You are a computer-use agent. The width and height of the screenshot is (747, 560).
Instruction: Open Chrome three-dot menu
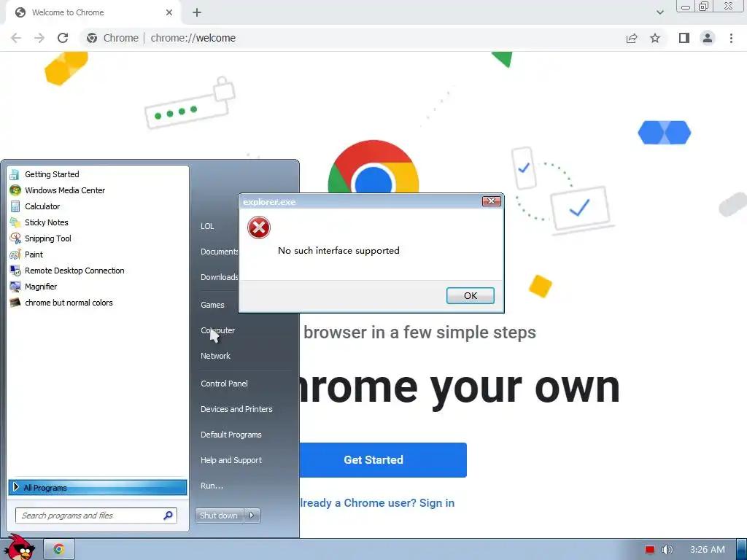coord(731,38)
